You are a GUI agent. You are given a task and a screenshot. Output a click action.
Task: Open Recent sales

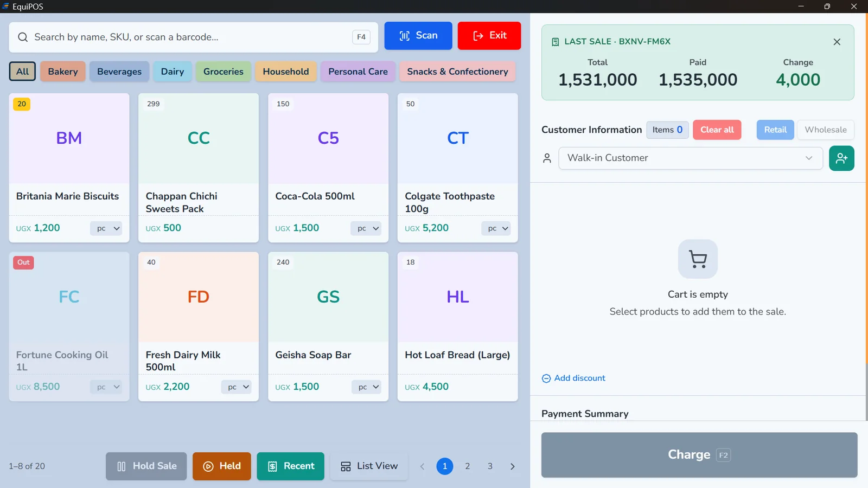click(x=290, y=466)
